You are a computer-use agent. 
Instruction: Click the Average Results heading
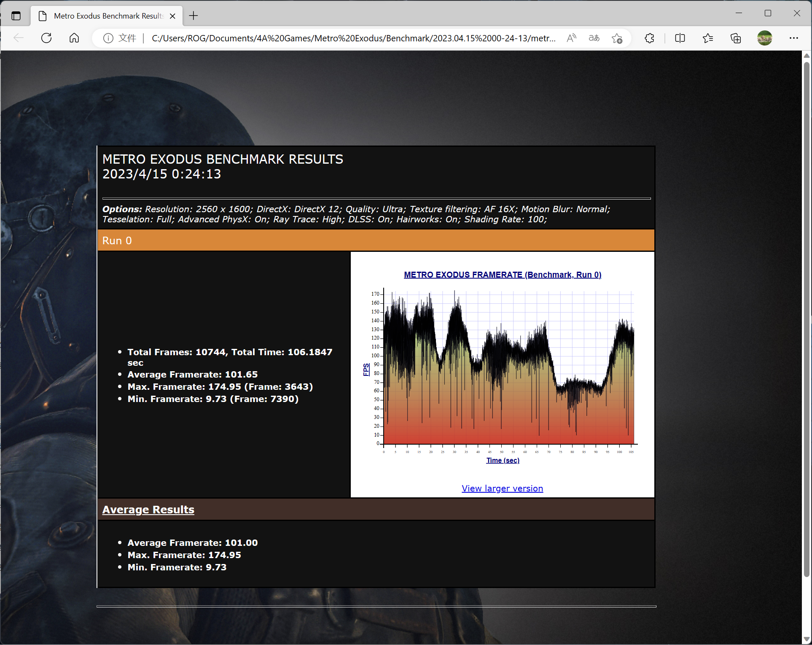(148, 510)
